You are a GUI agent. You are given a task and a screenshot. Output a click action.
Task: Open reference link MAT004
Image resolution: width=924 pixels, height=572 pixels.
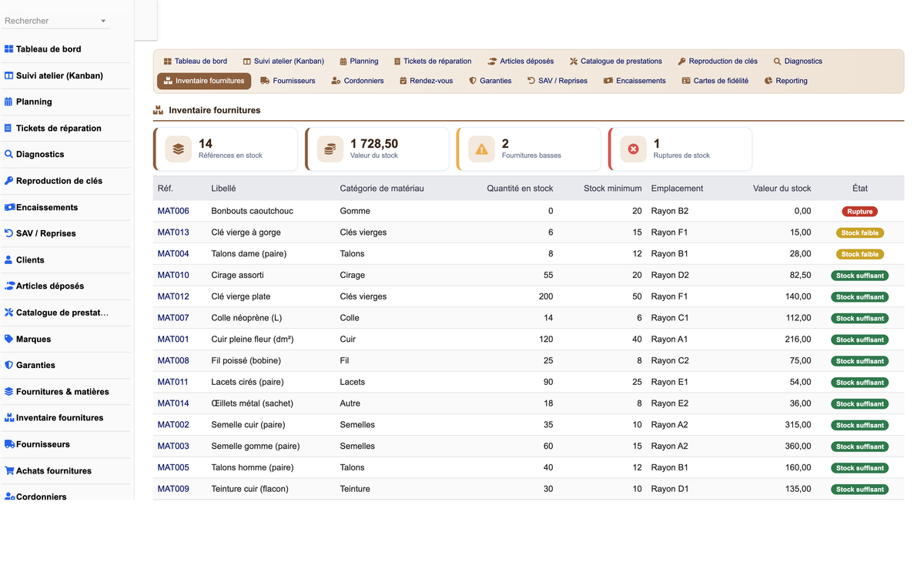click(173, 254)
